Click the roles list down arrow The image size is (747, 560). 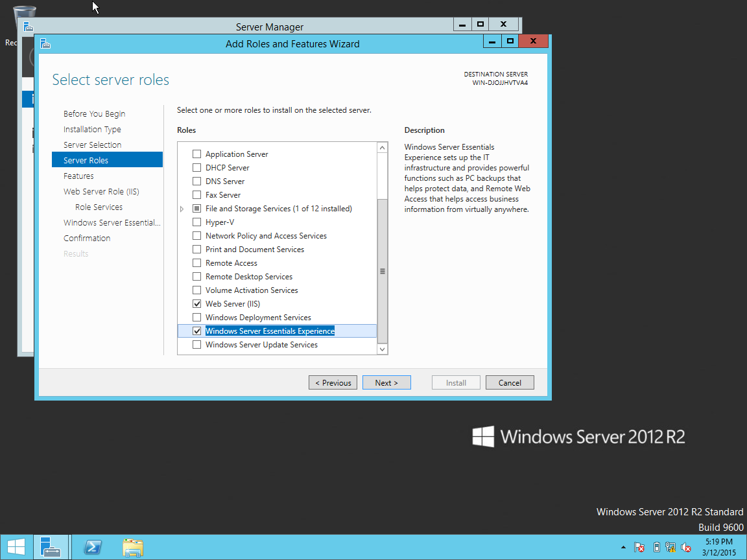tap(382, 349)
